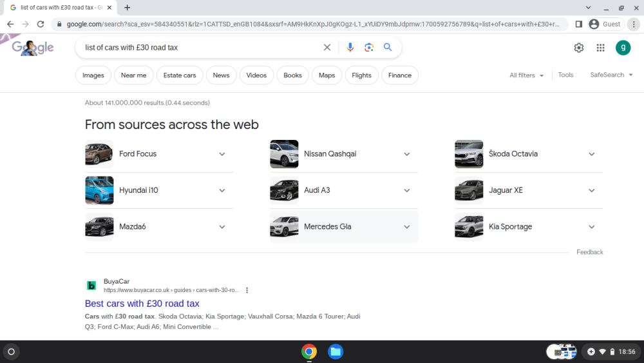Open Best cars with £30 road tax
The image size is (644, 363).
[142, 304]
